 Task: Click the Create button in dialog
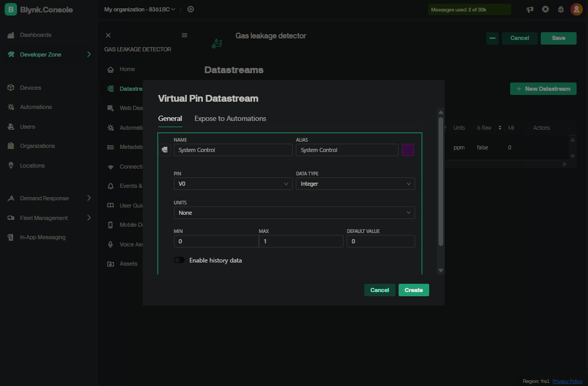tap(413, 290)
